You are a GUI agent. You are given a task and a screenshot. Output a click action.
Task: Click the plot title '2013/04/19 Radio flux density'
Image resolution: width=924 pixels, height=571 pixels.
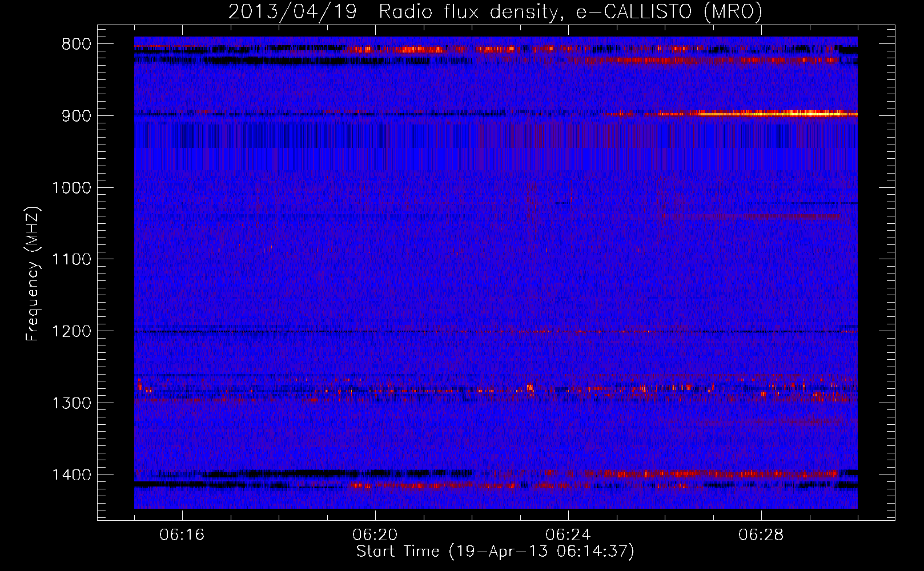click(495, 11)
